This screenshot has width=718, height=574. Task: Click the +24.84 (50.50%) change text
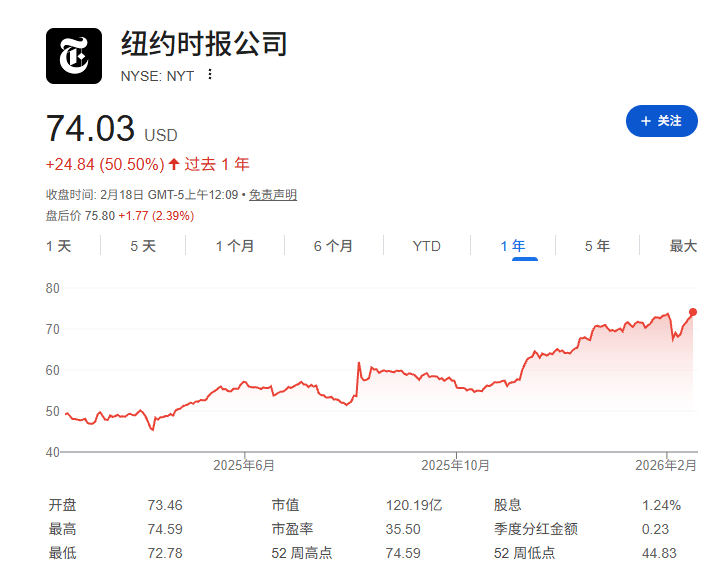[x=105, y=164]
